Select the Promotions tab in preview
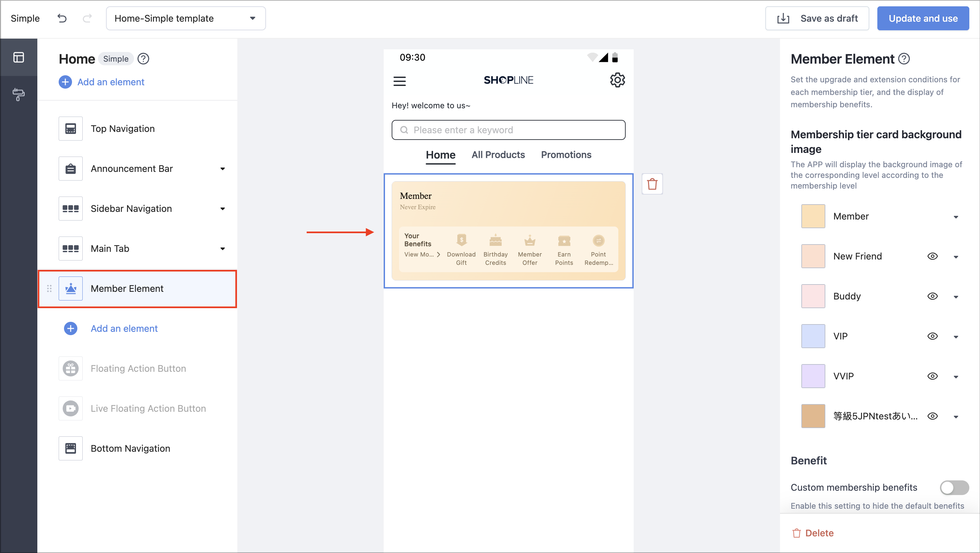This screenshot has width=980, height=553. [x=566, y=155]
